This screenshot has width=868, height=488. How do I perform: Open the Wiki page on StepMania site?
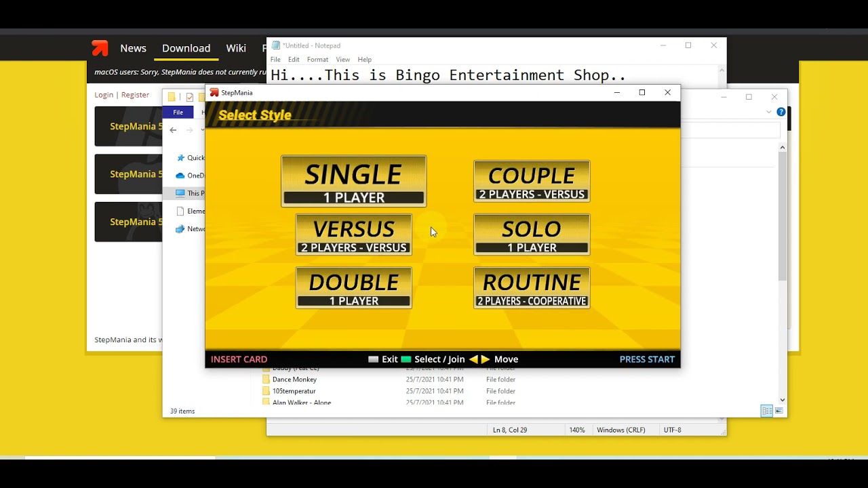point(236,48)
